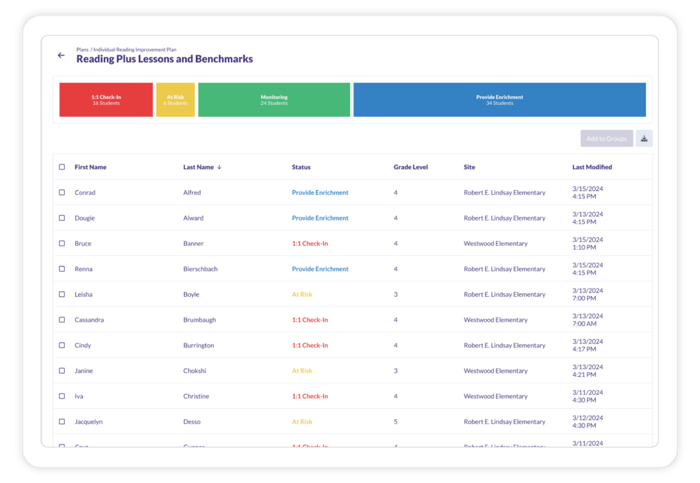700x483 pixels.
Task: Click the 3/13/2024 7:00 AM timestamp
Action: [x=588, y=320]
